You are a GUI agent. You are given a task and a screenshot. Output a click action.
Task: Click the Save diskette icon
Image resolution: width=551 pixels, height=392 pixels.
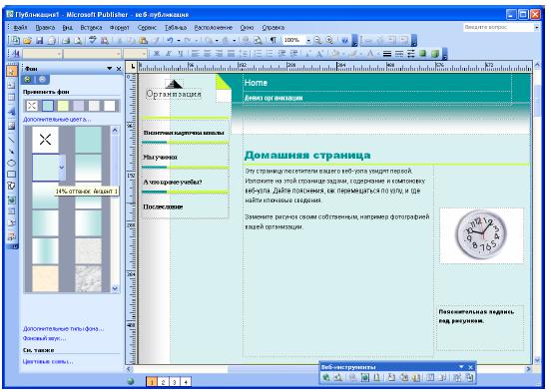coord(39,40)
